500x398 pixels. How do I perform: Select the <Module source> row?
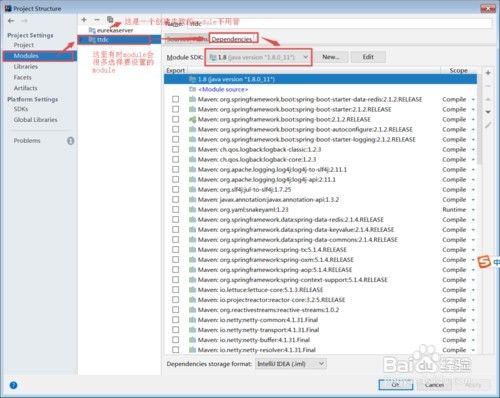point(320,89)
